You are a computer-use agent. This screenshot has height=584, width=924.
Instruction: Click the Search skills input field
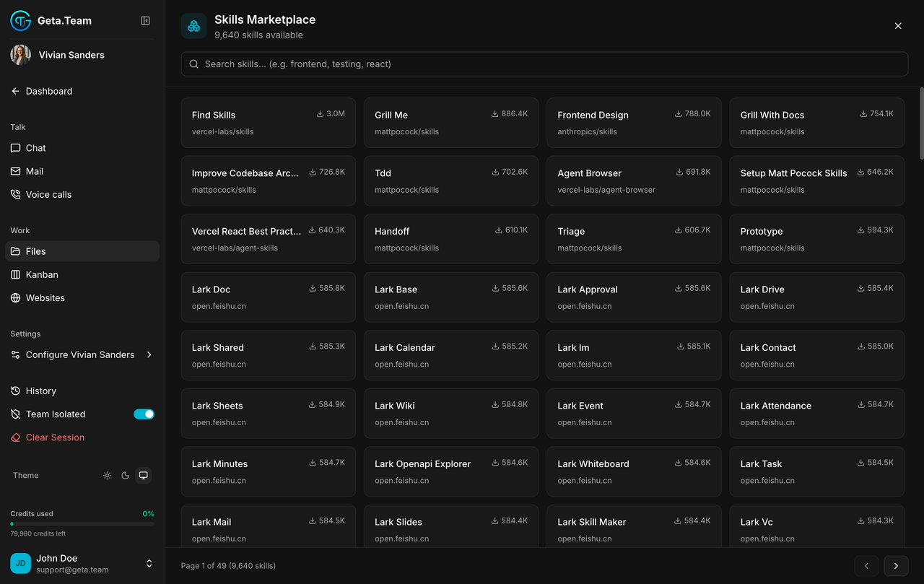544,64
